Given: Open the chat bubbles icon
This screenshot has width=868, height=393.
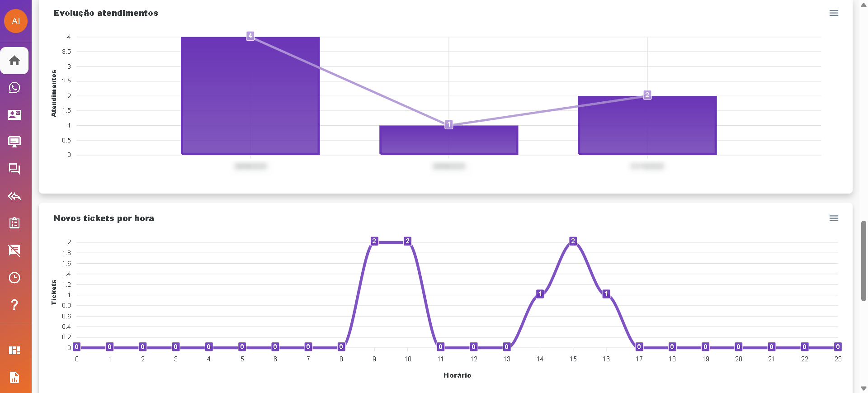Looking at the screenshot, I should pyautogui.click(x=14, y=169).
